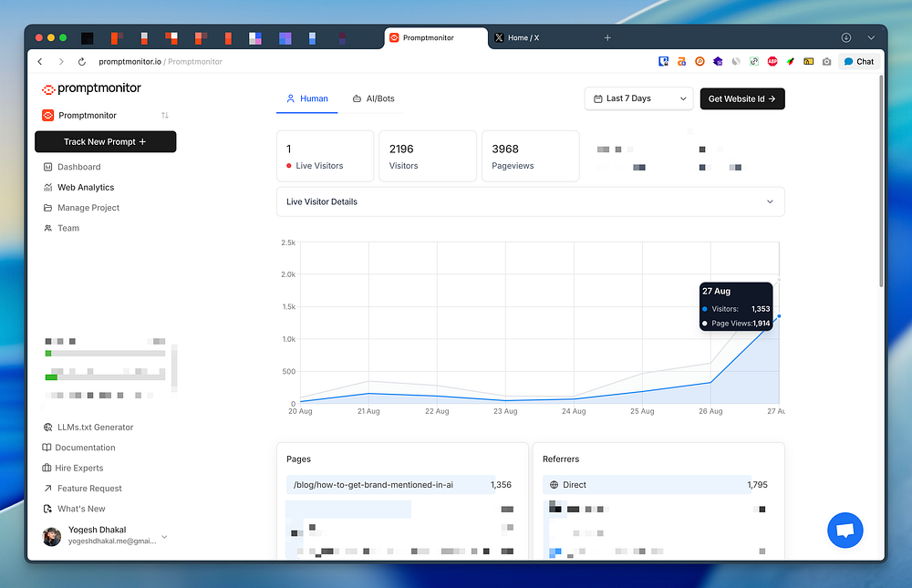
Task: Click the Track New Prompt button
Action: point(105,142)
